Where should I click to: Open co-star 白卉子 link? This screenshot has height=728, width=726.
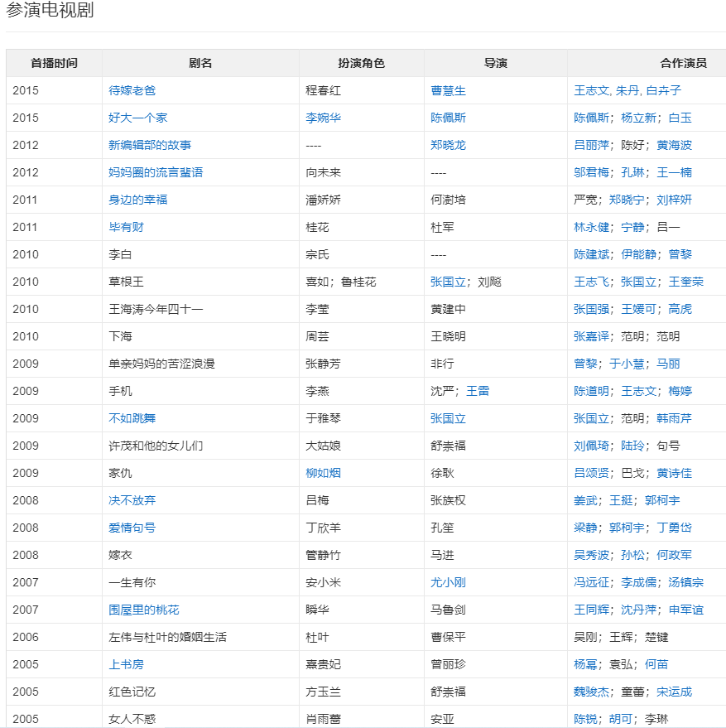coord(664,90)
